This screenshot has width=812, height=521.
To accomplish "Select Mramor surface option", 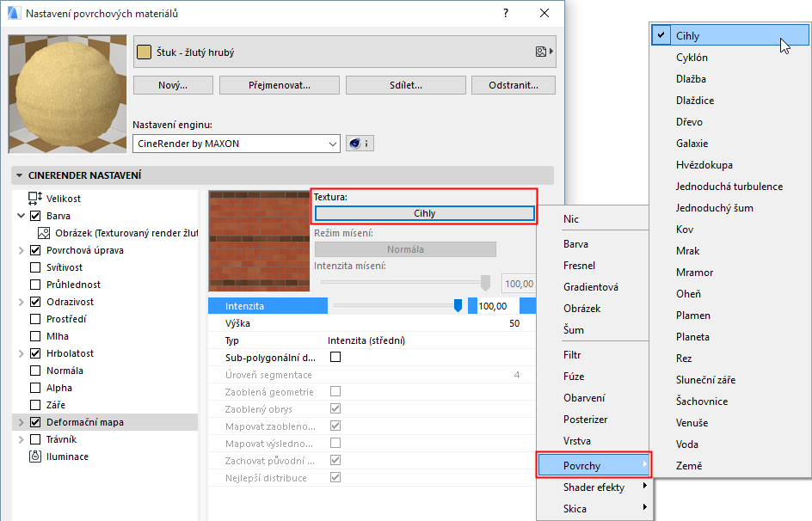I will [694, 273].
